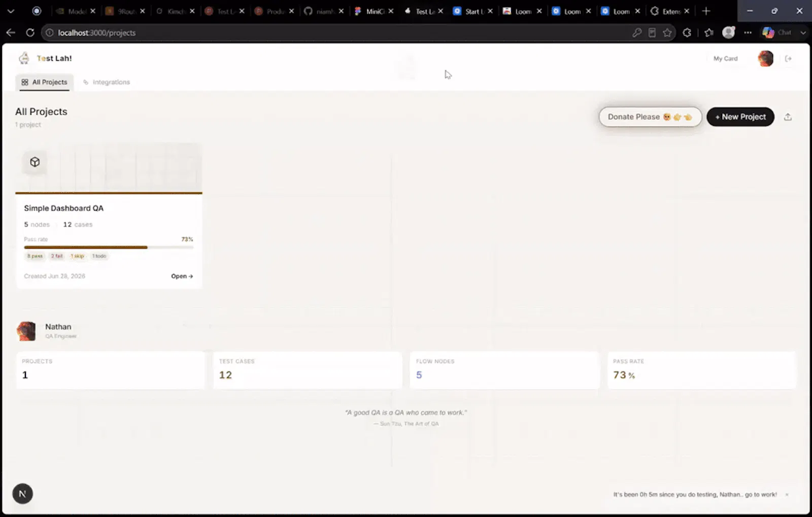The height and width of the screenshot is (517, 812).
Task: Open the password manager key icon
Action: 636,32
